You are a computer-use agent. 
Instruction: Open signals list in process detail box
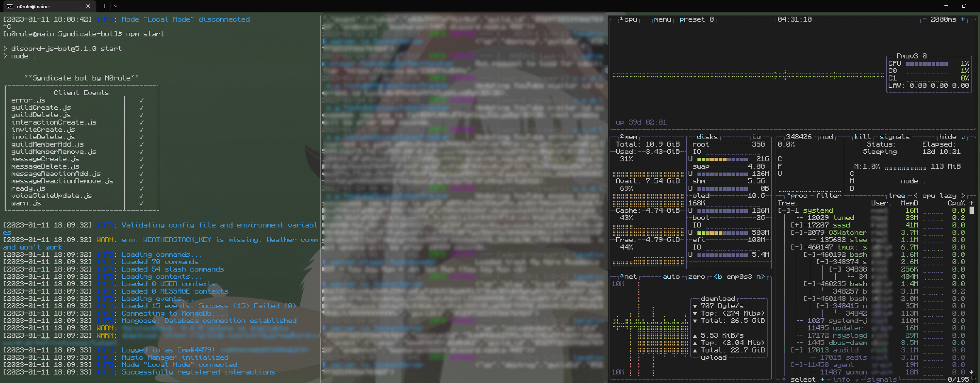point(894,137)
